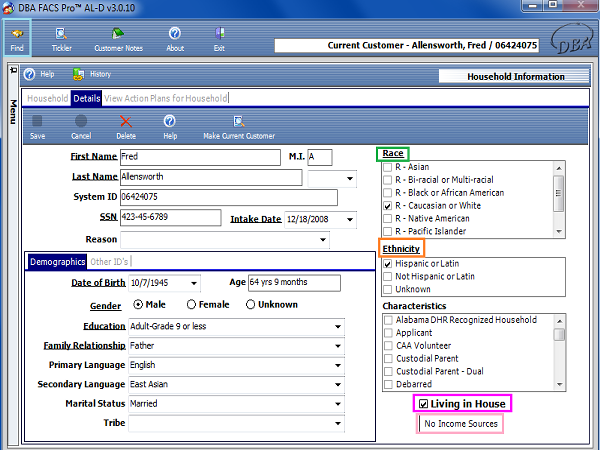The width and height of the screenshot is (600, 450).
Task: Check Debarred characteristic
Action: click(388, 384)
